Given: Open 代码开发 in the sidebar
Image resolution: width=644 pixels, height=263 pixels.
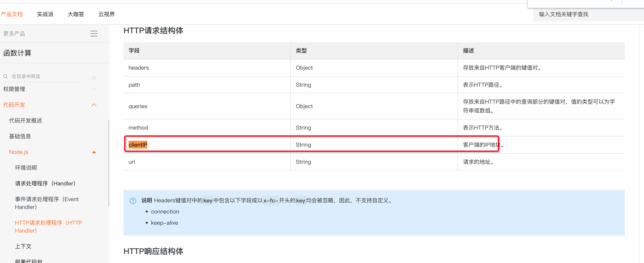Looking at the screenshot, I should coord(14,105).
